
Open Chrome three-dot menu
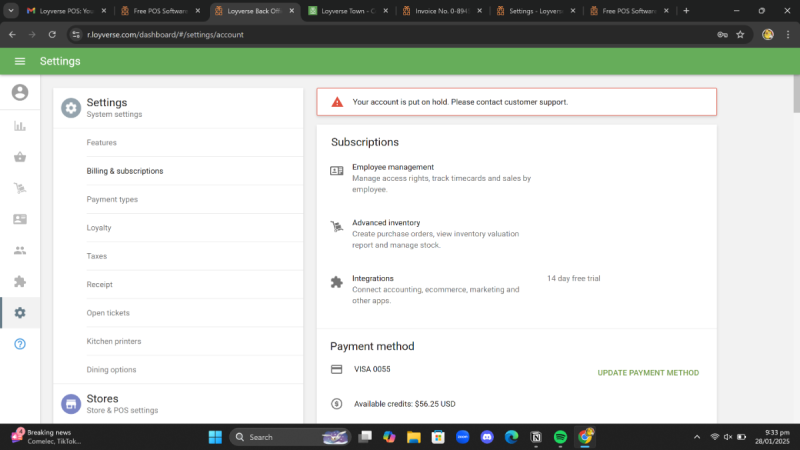[x=788, y=35]
